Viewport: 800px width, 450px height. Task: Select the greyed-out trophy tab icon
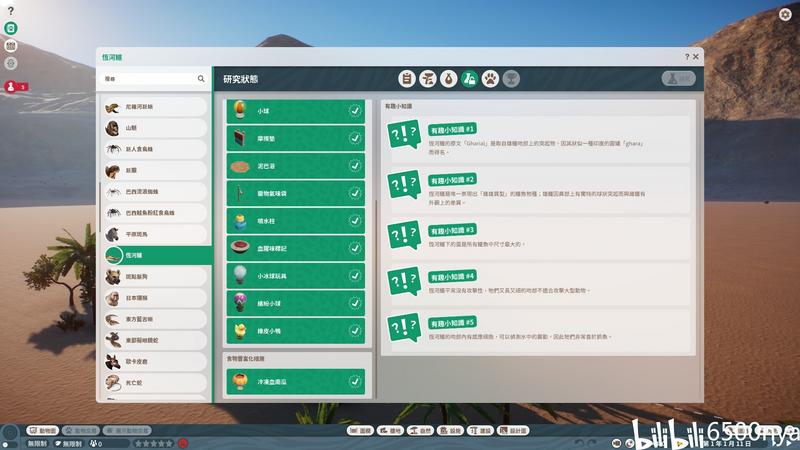[511, 79]
